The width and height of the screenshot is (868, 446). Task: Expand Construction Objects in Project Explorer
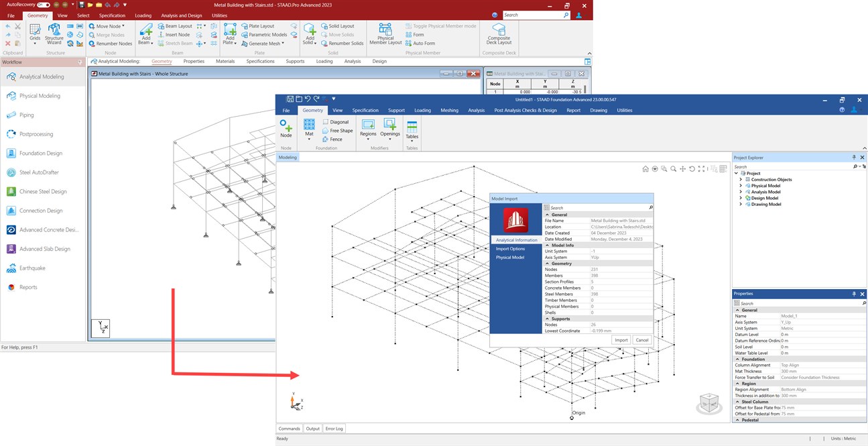741,180
